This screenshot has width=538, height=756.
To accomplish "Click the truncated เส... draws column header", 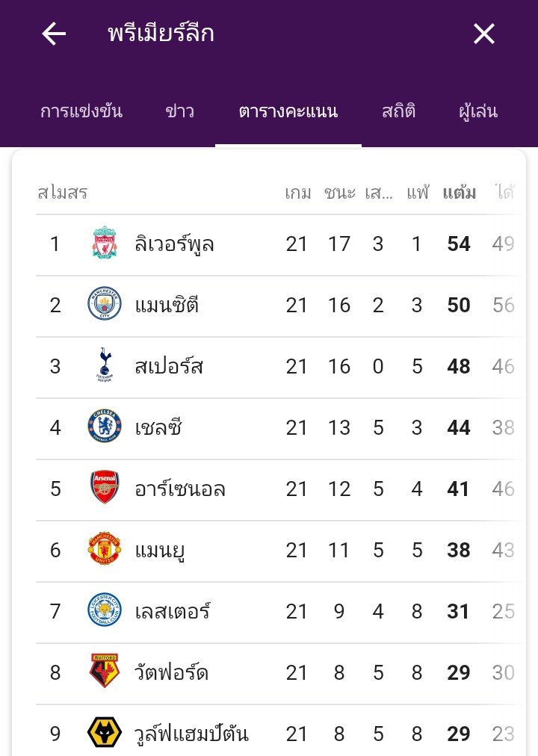I will pos(379,193).
